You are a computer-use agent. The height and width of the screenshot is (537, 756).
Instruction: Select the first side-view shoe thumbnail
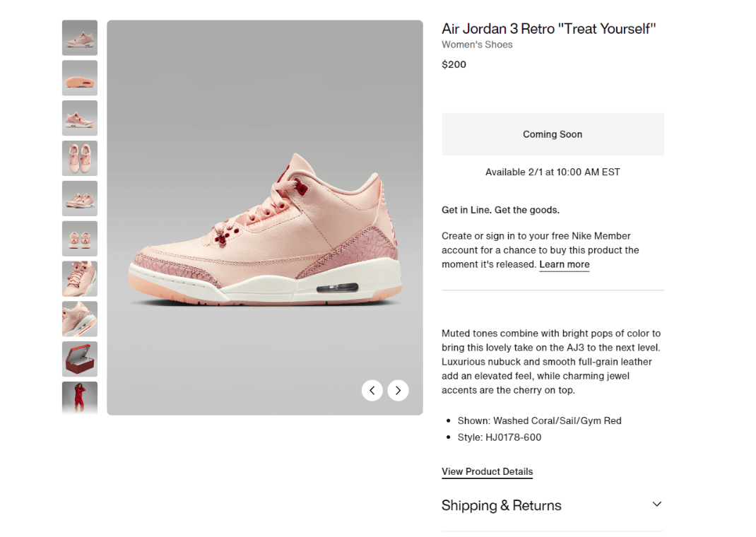(x=80, y=37)
